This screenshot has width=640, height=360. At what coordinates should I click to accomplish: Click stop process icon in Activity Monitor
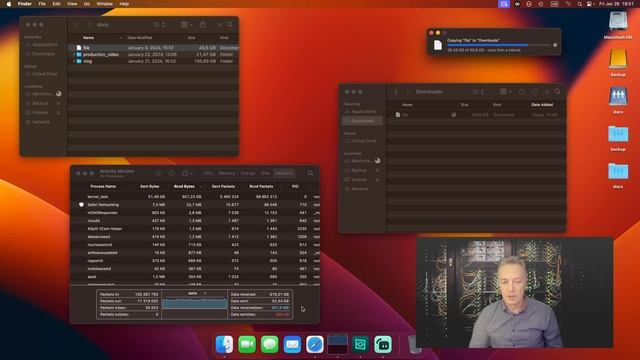coord(158,173)
